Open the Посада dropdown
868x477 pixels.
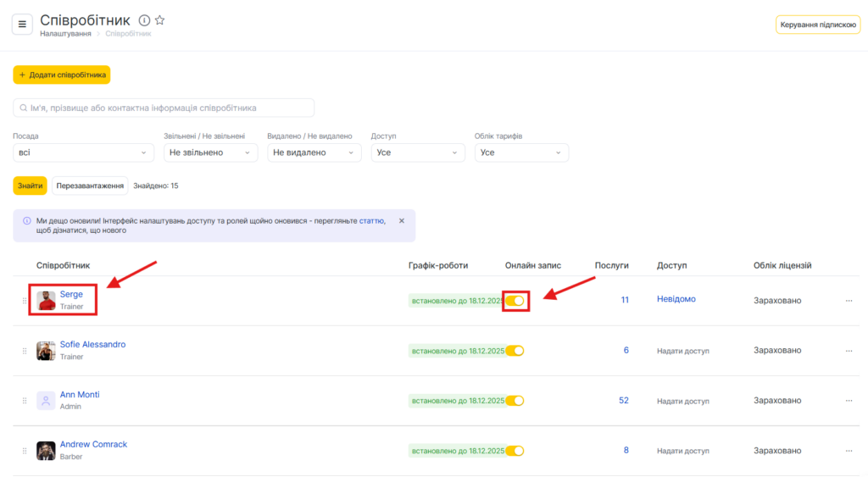83,153
